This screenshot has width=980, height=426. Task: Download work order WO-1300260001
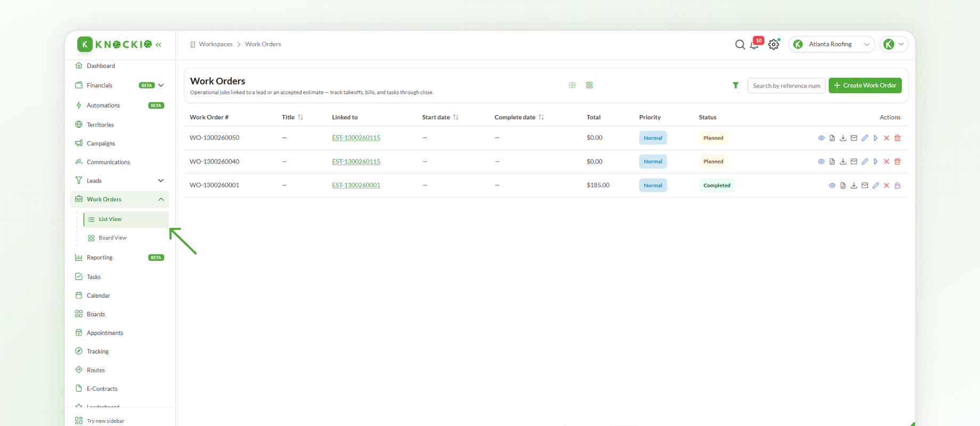point(854,185)
